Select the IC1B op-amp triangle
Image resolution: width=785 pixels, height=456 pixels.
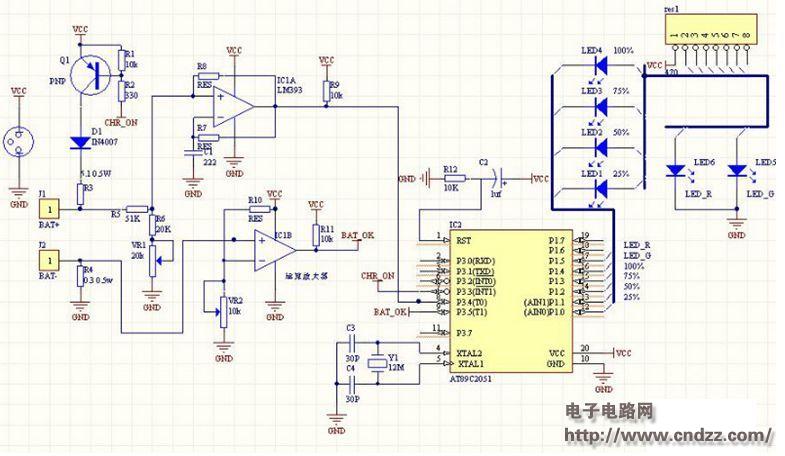click(274, 250)
